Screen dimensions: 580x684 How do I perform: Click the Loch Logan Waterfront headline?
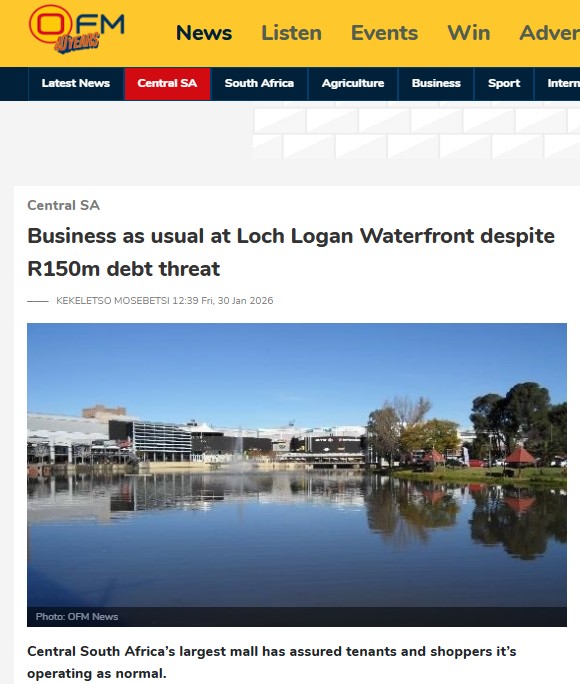point(291,252)
